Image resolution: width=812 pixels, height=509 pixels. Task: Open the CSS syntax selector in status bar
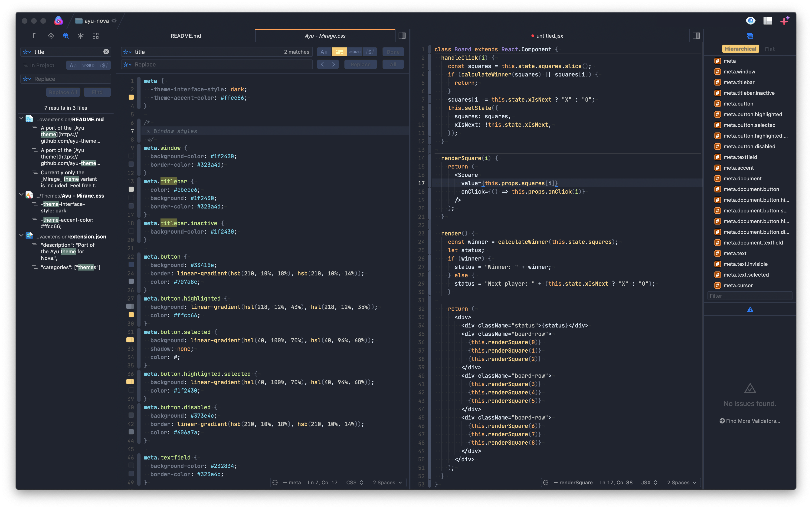point(354,483)
